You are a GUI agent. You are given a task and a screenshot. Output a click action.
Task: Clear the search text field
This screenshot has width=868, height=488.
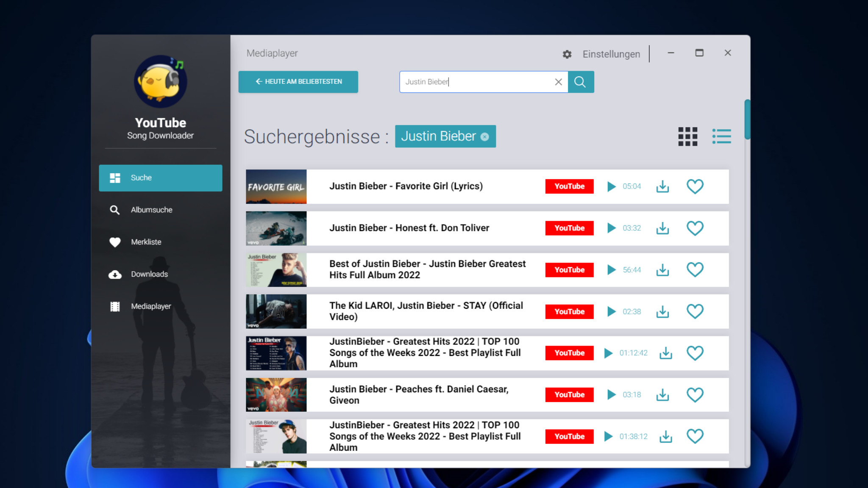(x=558, y=82)
